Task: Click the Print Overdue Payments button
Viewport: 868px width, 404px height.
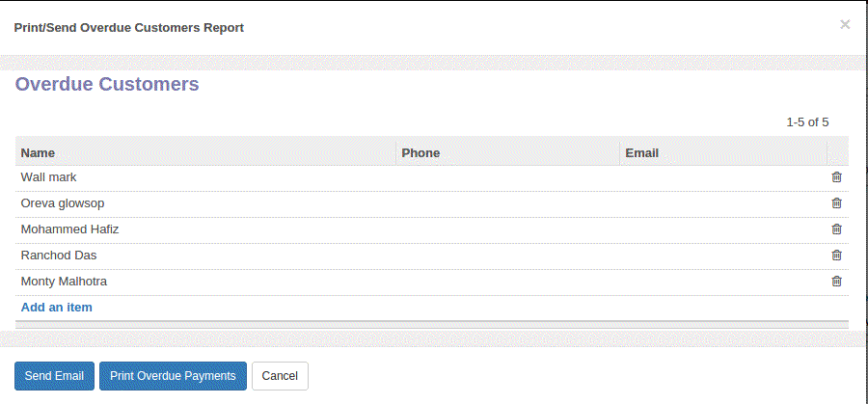Action: coord(173,376)
